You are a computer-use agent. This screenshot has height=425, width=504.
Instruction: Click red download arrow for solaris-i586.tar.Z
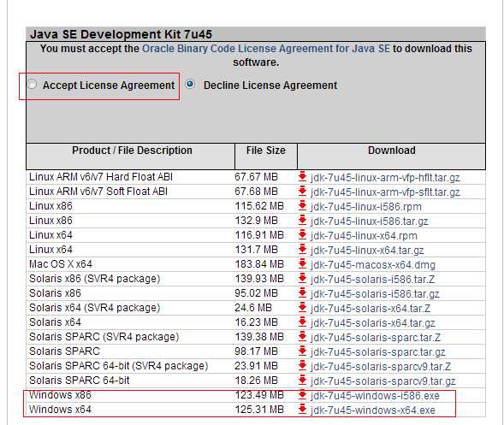[302, 279]
